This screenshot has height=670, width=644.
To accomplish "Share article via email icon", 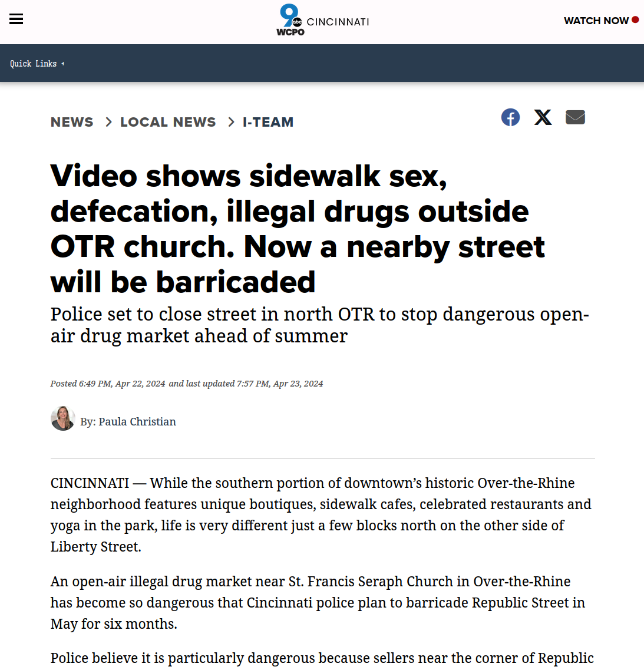I will [x=575, y=117].
